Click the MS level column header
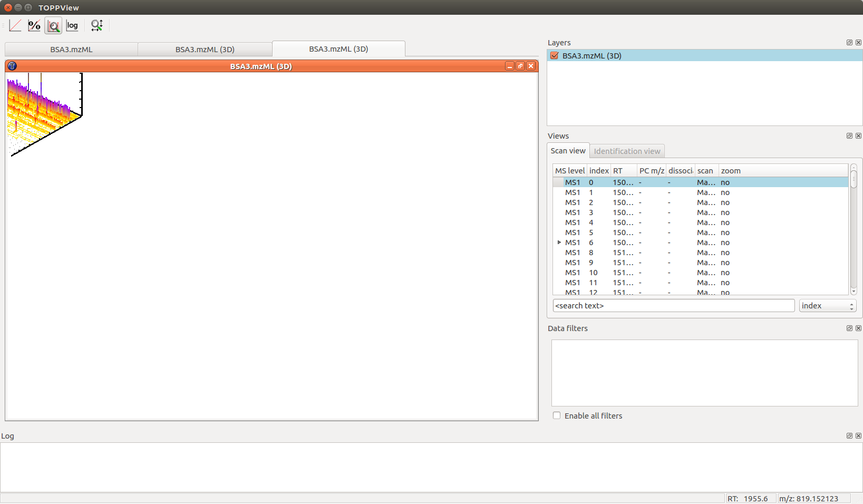The height and width of the screenshot is (504, 863). (569, 170)
